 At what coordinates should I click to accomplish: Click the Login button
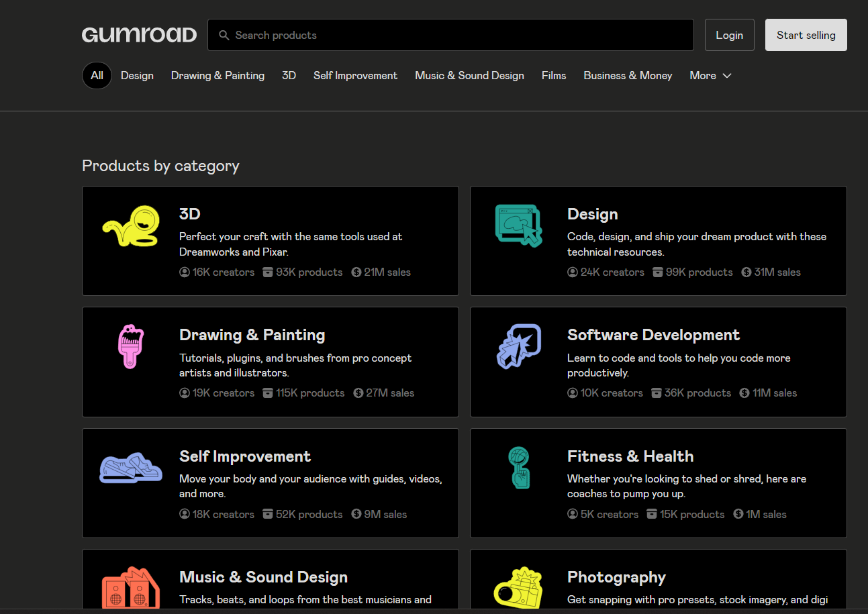tap(729, 35)
